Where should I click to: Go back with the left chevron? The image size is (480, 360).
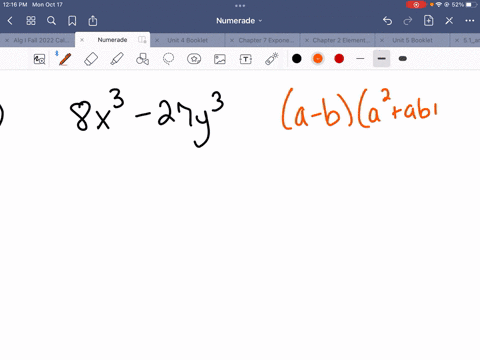pyautogui.click(x=10, y=21)
